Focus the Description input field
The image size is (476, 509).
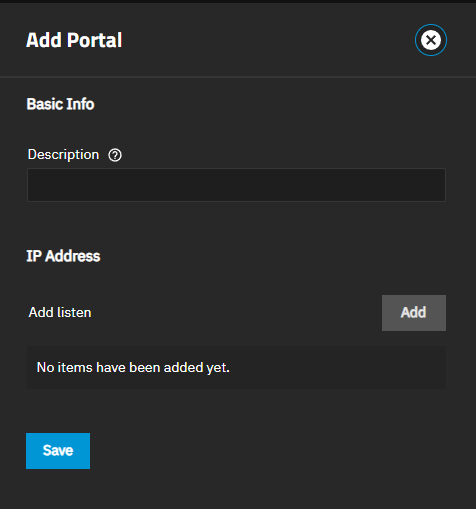(236, 185)
